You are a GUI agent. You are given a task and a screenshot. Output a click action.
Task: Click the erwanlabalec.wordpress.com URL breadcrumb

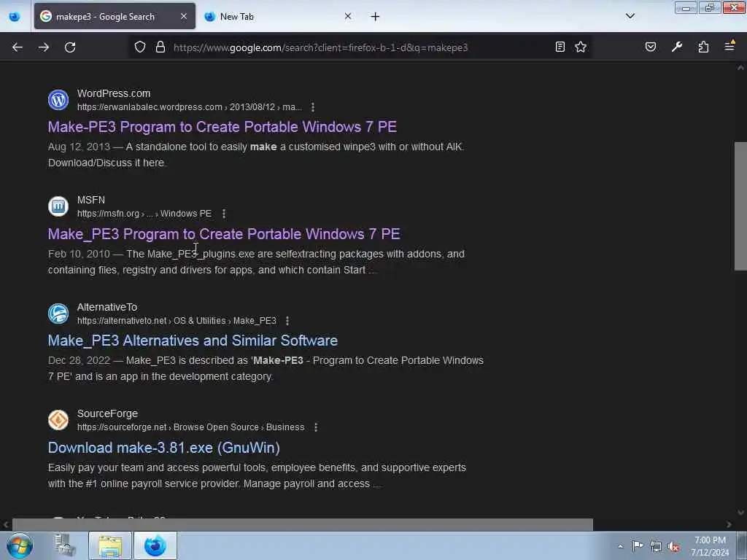[189, 107]
